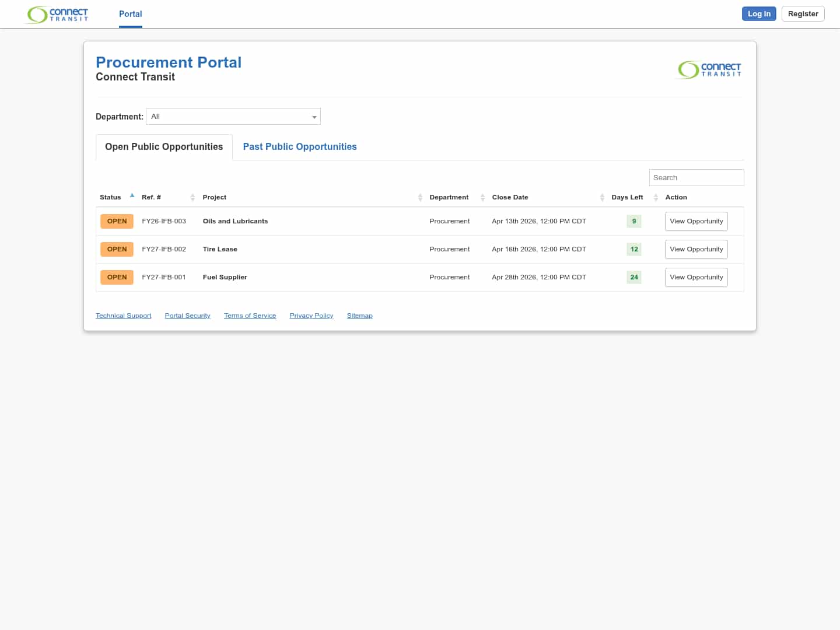This screenshot has height=630, width=840.
Task: Sort the table by Status column arrow
Action: (x=132, y=195)
